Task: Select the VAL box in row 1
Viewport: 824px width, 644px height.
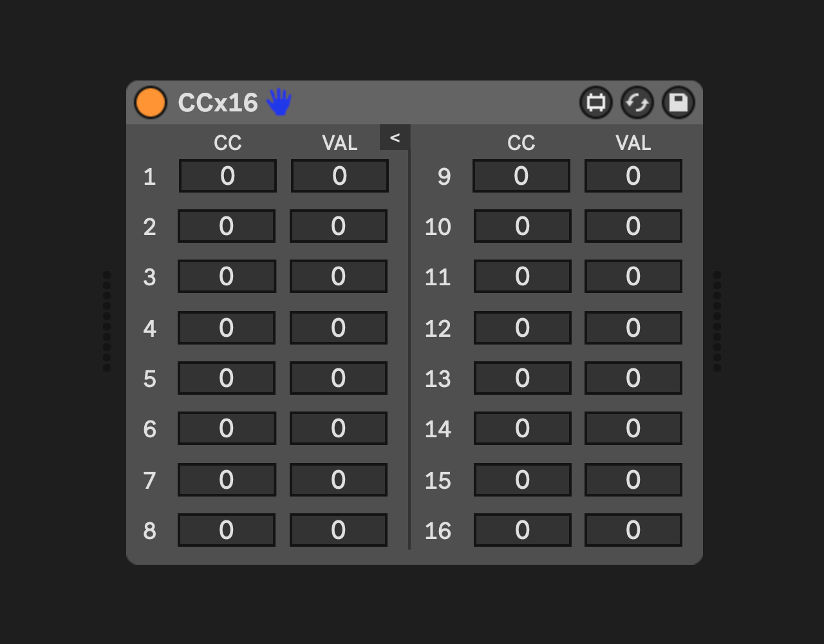Action: [340, 176]
